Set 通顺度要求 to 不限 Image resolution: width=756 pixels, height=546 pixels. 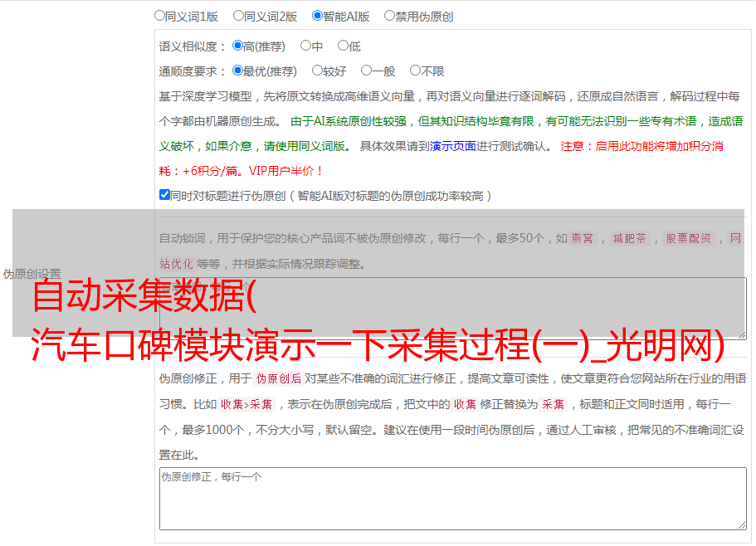click(415, 71)
